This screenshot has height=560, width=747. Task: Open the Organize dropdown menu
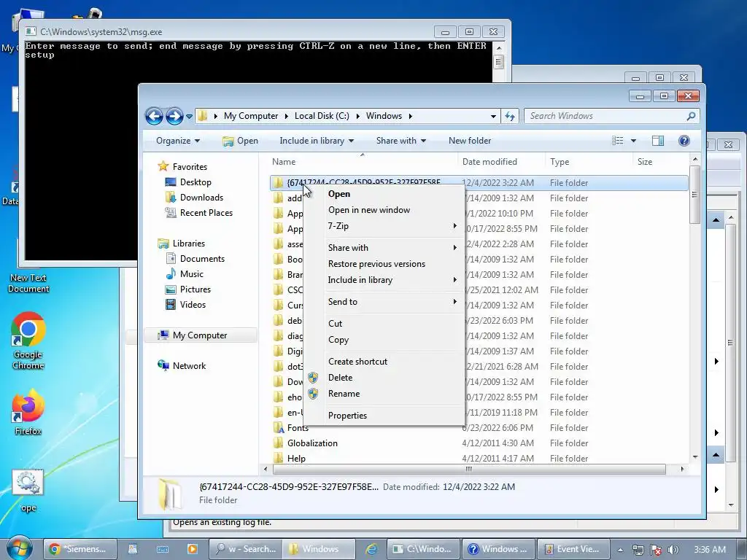click(178, 141)
